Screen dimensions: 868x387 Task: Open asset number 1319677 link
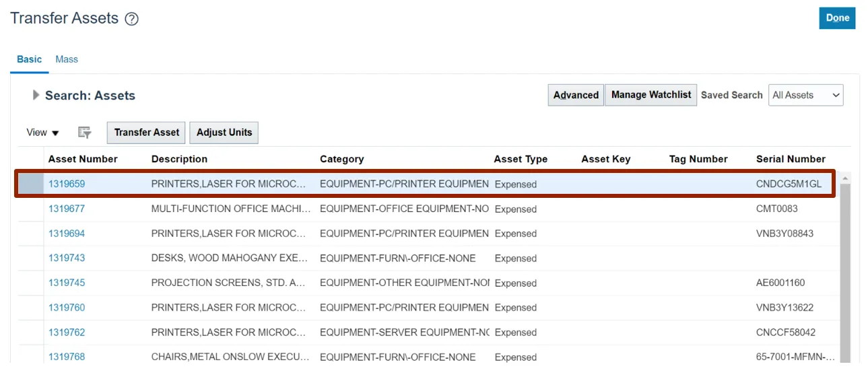pos(67,209)
